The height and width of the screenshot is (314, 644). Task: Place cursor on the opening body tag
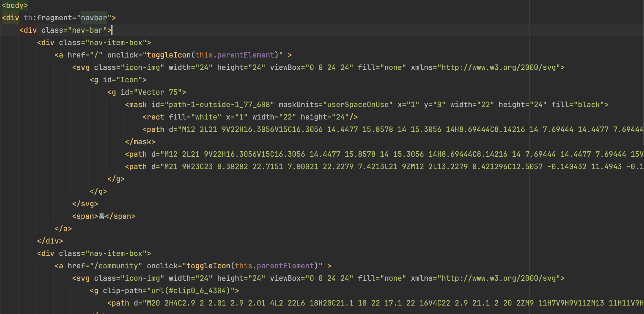[15, 5]
